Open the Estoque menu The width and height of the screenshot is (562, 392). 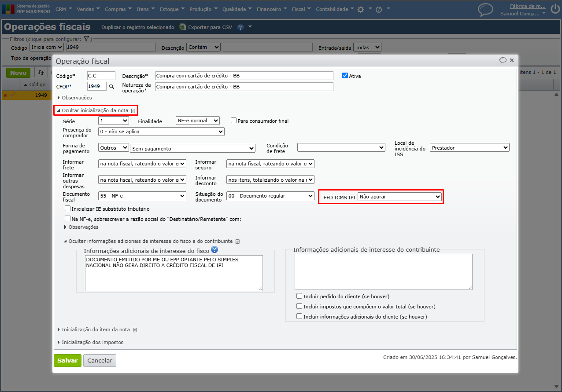[170, 9]
